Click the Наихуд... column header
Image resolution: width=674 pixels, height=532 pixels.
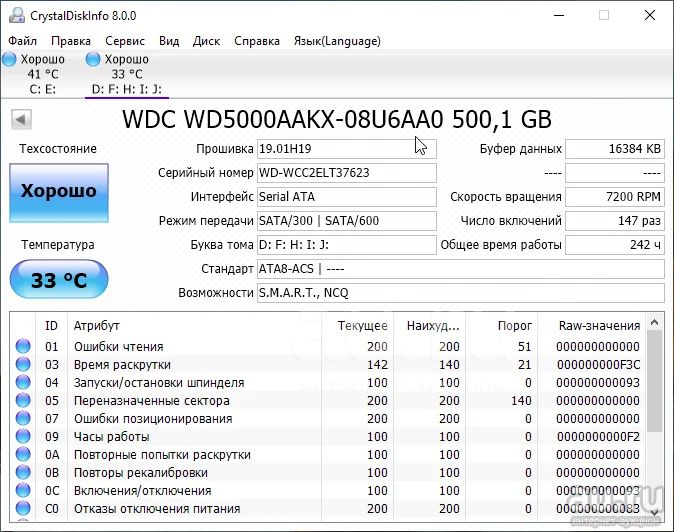point(429,326)
